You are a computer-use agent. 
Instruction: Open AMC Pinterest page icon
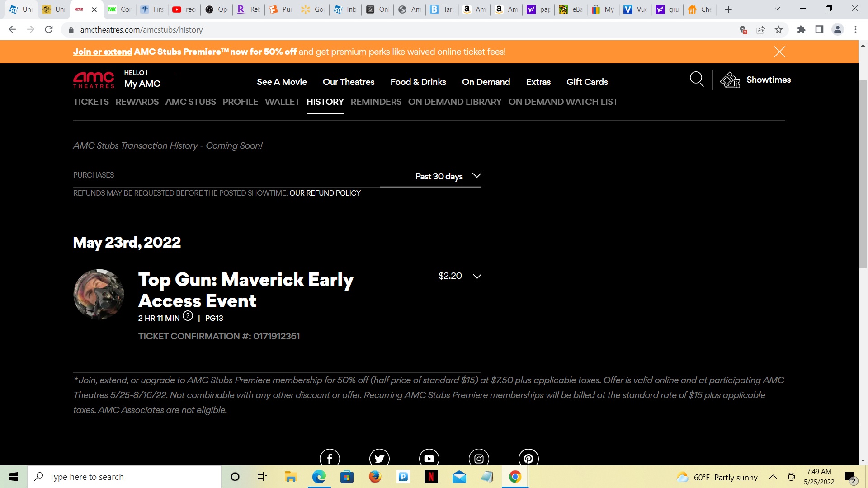coord(528,458)
